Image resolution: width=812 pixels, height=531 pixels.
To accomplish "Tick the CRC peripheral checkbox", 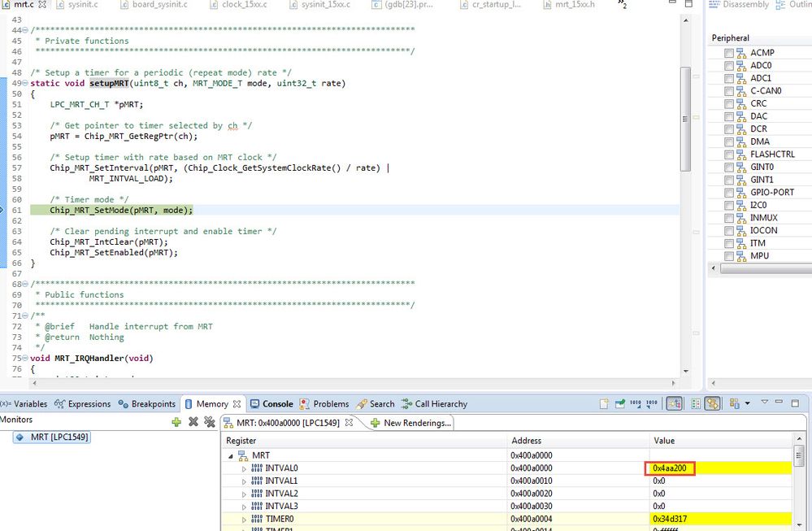I will tap(728, 103).
